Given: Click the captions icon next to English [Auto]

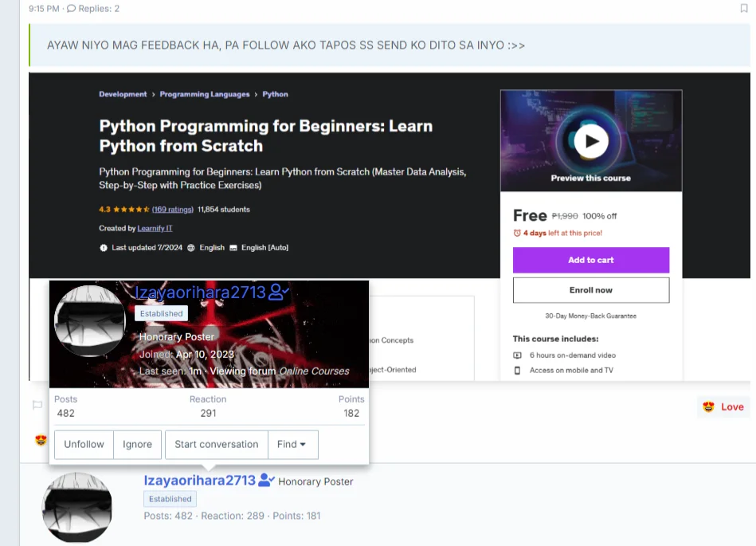Looking at the screenshot, I should 233,247.
